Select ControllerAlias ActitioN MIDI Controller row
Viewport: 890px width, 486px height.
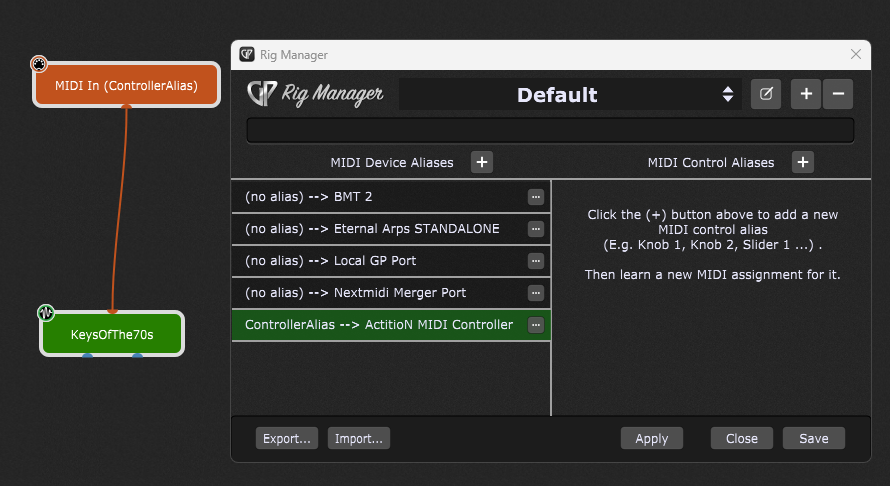click(x=380, y=325)
